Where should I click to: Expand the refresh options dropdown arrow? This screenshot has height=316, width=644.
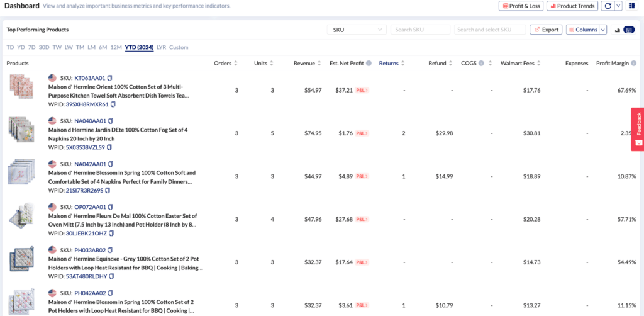[619, 6]
